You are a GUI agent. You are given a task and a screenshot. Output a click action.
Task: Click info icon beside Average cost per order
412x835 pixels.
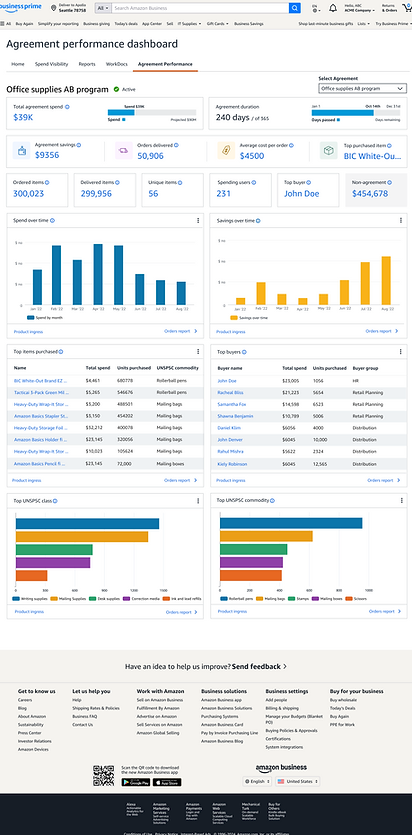click(291, 145)
